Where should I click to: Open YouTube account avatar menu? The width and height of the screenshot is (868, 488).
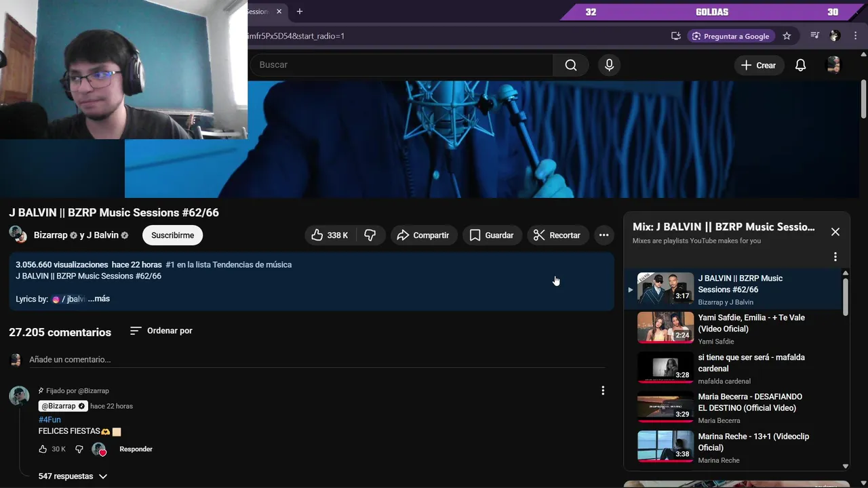[x=833, y=65]
